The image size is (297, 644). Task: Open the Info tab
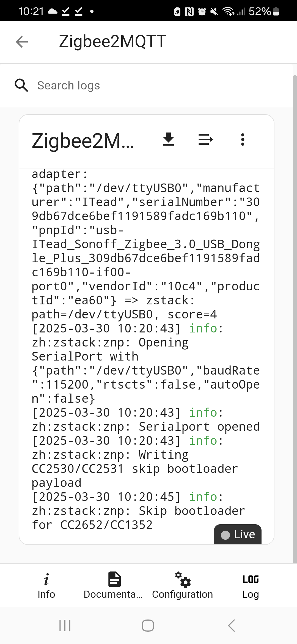click(46, 586)
